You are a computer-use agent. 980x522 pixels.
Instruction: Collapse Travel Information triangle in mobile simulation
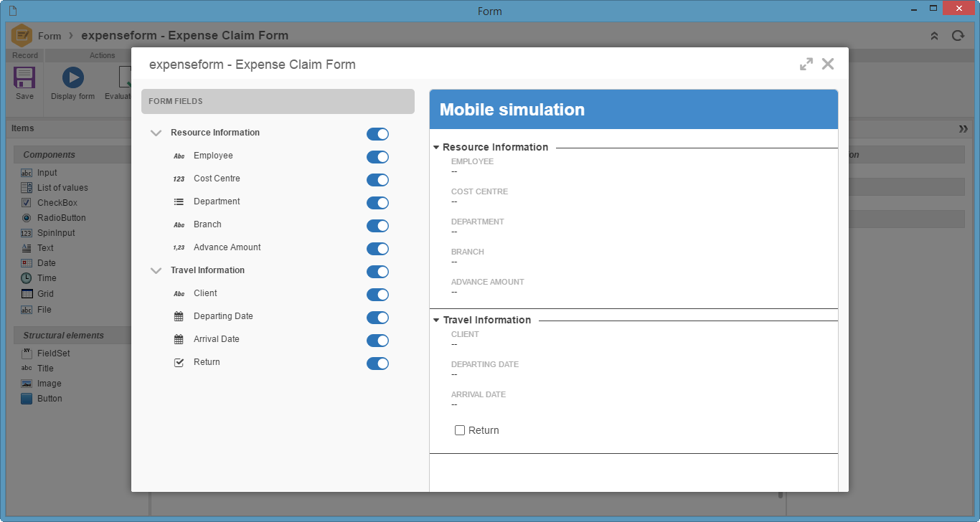436,320
